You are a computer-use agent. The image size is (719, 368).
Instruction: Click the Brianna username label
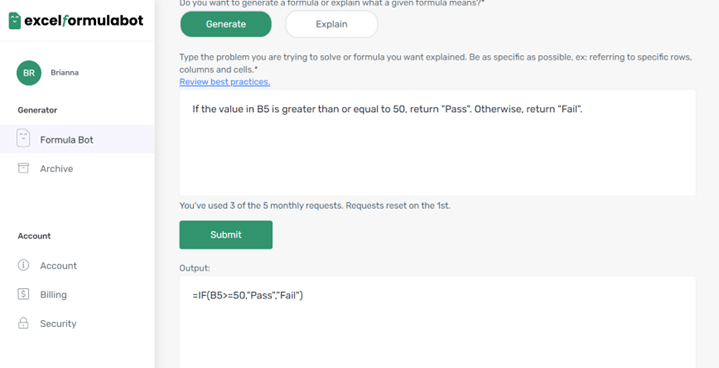pyautogui.click(x=65, y=73)
